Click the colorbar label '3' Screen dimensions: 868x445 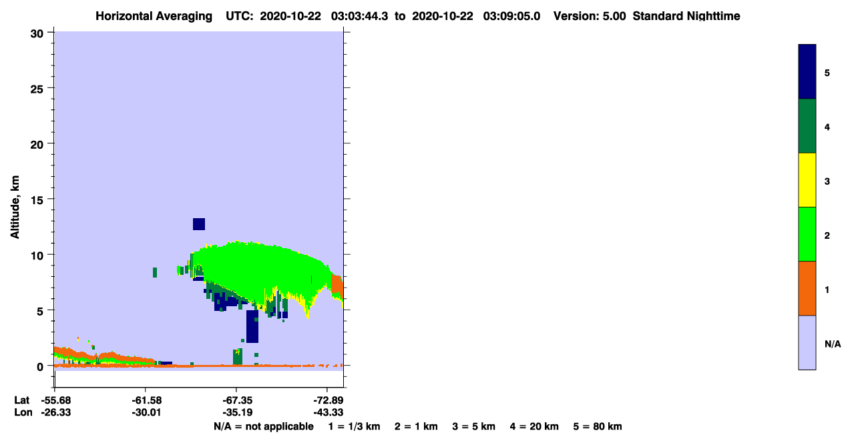click(x=827, y=180)
